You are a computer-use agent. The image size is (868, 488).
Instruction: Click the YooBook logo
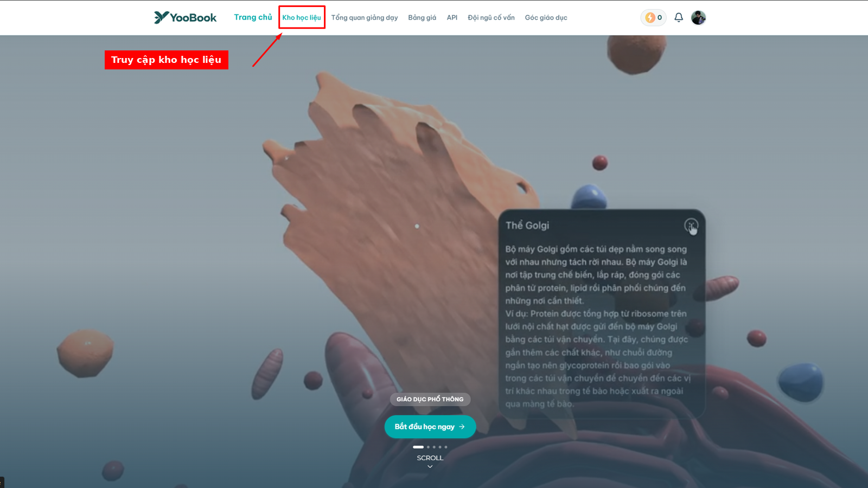[185, 17]
